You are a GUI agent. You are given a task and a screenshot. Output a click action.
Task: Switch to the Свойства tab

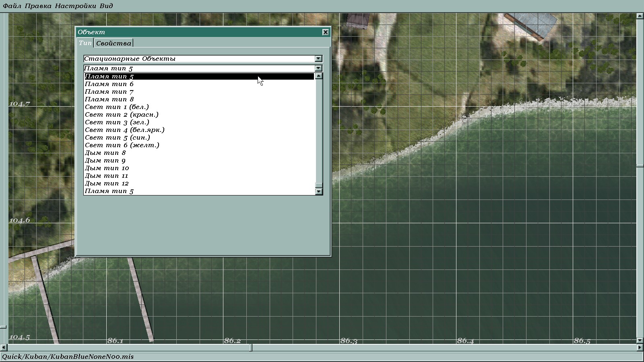114,43
